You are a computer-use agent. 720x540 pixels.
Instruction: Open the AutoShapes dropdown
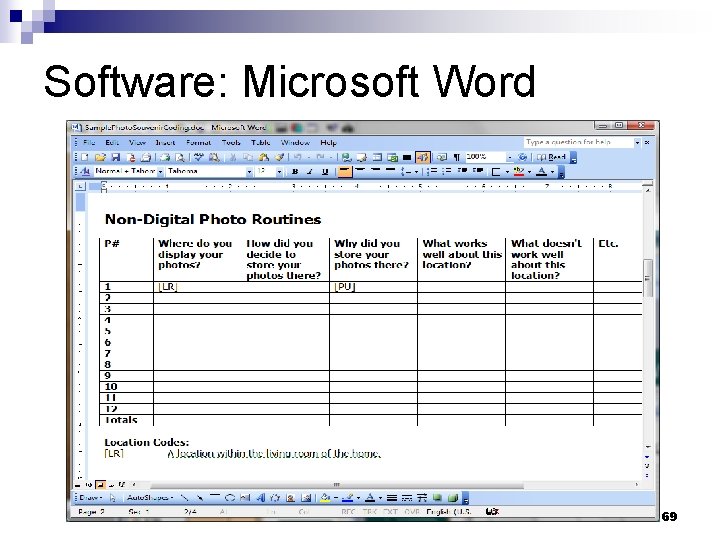150,498
